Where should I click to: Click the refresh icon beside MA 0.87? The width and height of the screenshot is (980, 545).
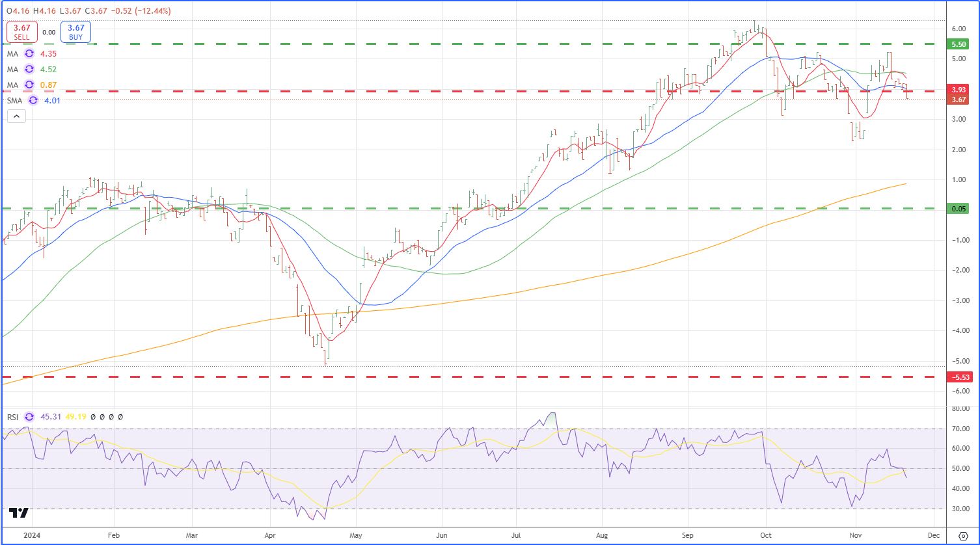[x=29, y=85]
